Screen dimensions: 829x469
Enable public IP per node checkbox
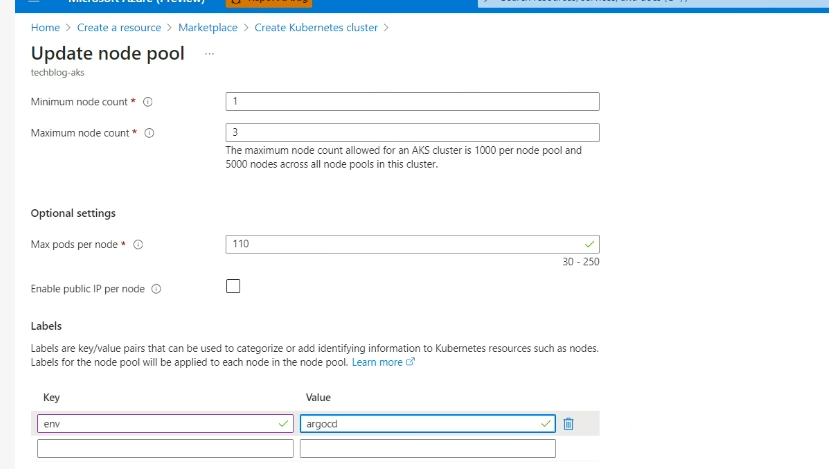[x=233, y=287]
